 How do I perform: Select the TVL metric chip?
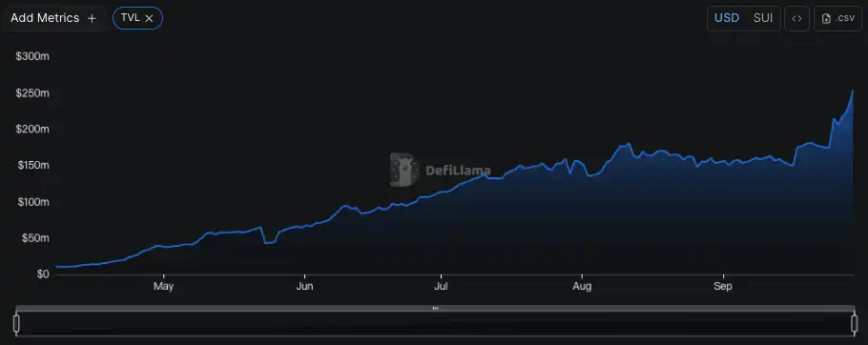click(x=137, y=18)
